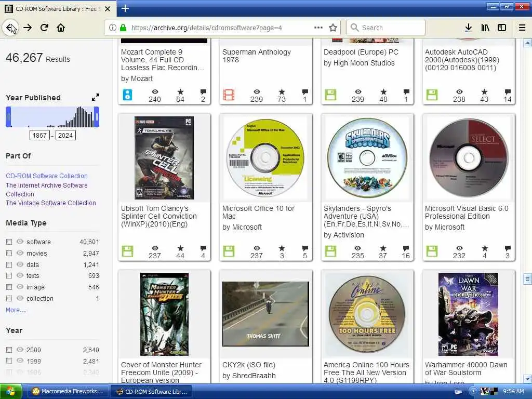This screenshot has width=532, height=399.
Task: Check the year 2000 filter checkbox
Action: tap(9, 350)
